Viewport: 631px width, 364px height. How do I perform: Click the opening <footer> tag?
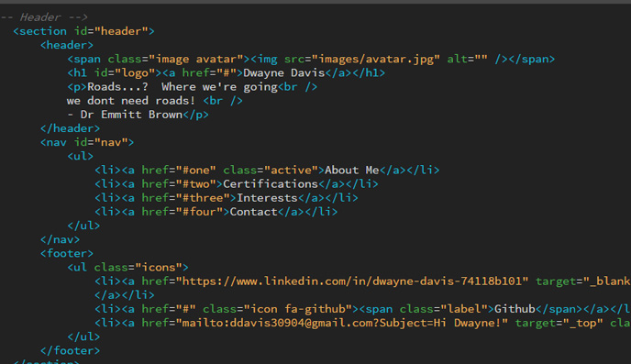pos(67,253)
